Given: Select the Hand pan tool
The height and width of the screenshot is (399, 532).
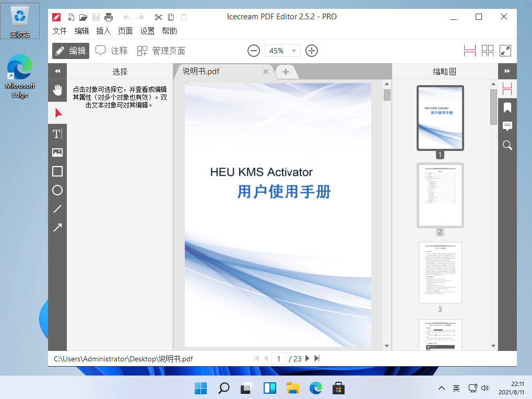Looking at the screenshot, I should coord(57,90).
